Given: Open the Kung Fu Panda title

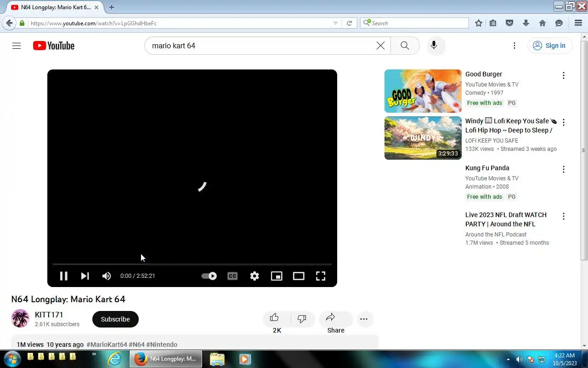Looking at the screenshot, I should tap(487, 168).
